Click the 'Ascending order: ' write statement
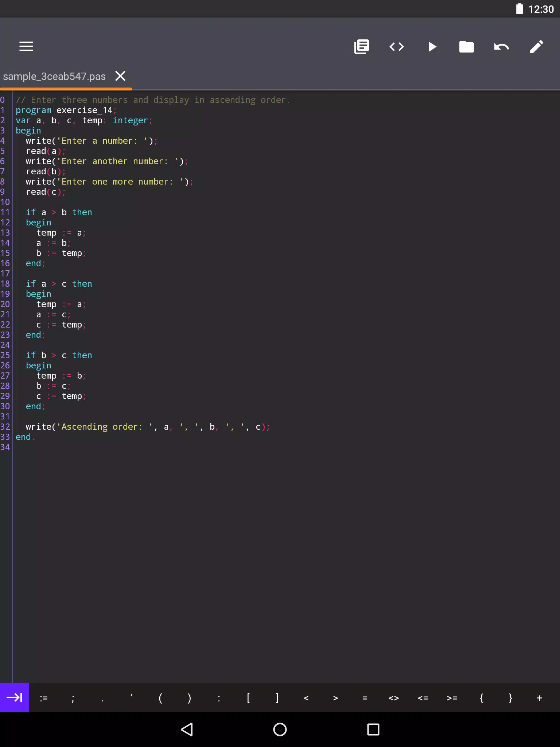 tap(148, 427)
